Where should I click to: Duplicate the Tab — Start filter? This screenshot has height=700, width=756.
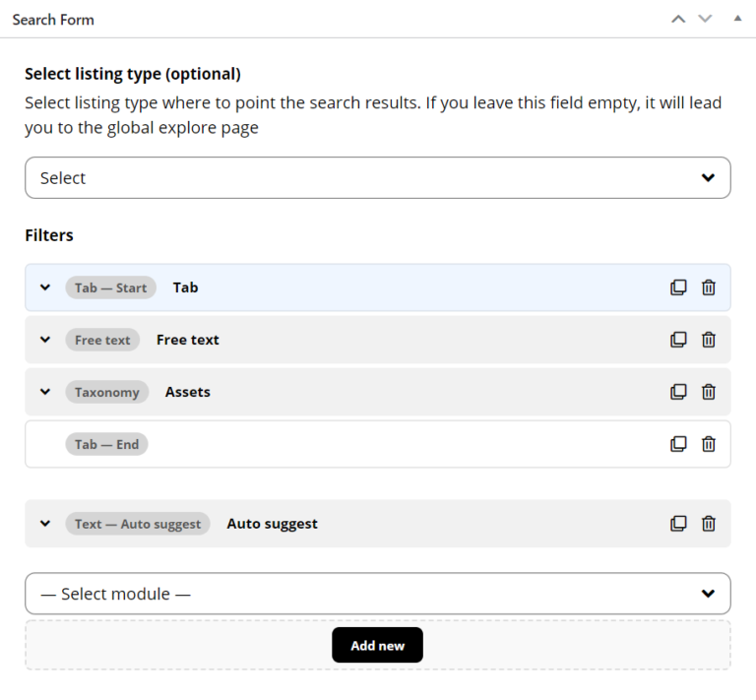pyautogui.click(x=678, y=287)
